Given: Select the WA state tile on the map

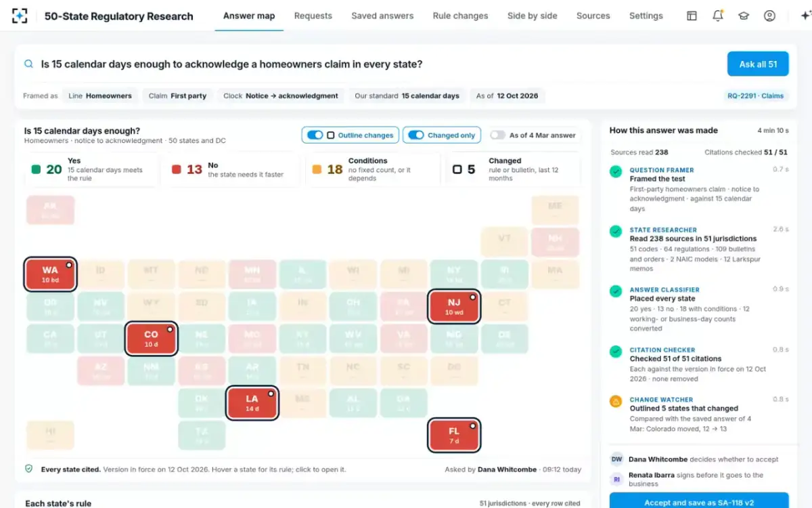Looking at the screenshot, I should (50, 274).
